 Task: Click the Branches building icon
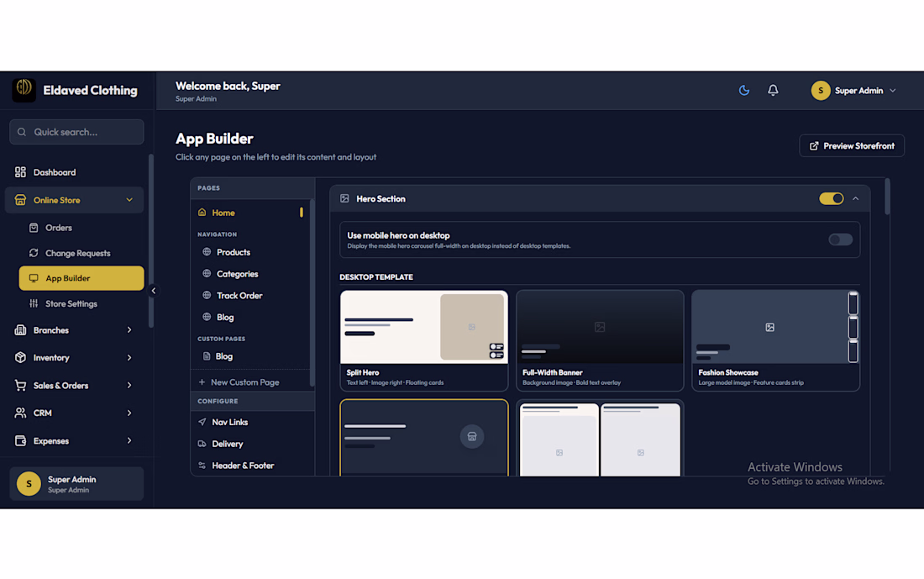tap(21, 330)
